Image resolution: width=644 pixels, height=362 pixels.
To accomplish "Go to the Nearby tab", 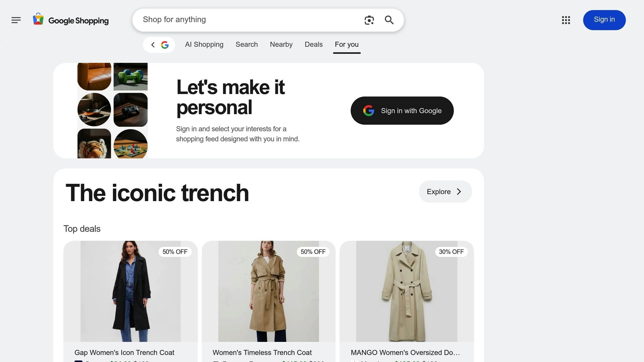I will pos(281,45).
